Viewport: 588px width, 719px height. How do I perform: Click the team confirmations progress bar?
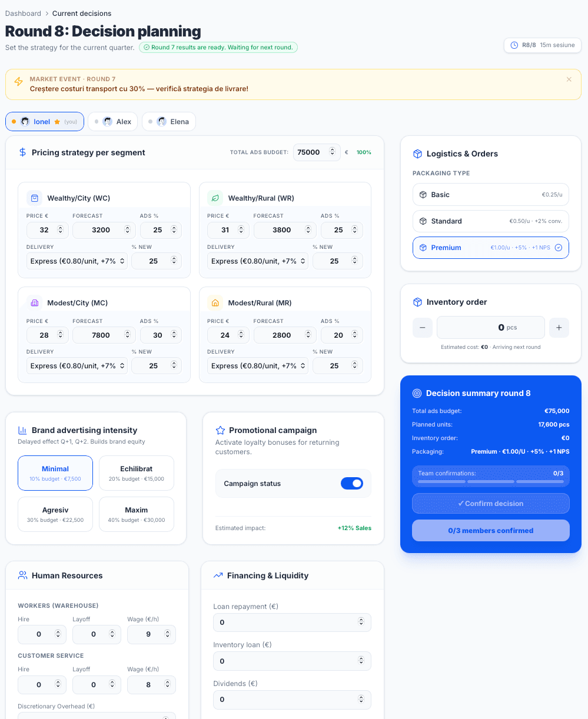pyautogui.click(x=490, y=481)
